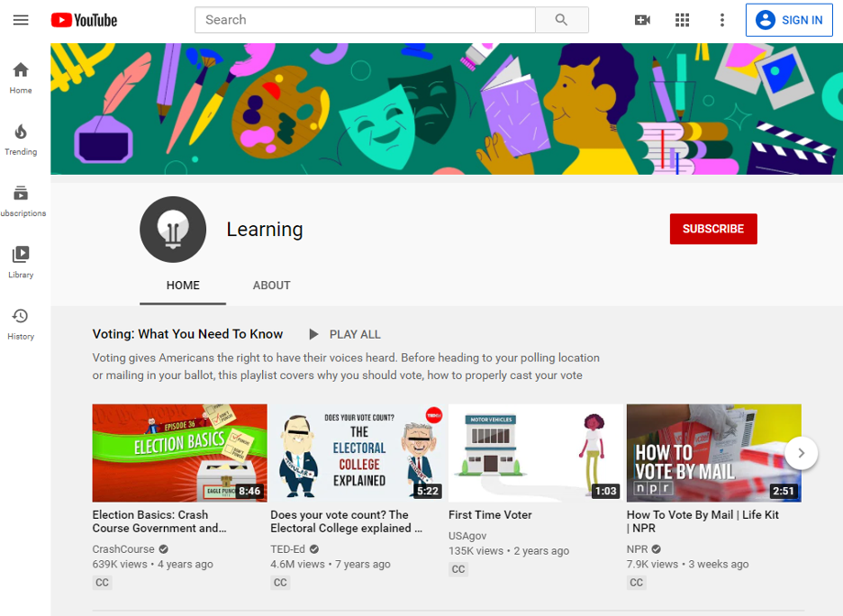
Task: Click the 1:03 duration label
Action: (x=606, y=491)
